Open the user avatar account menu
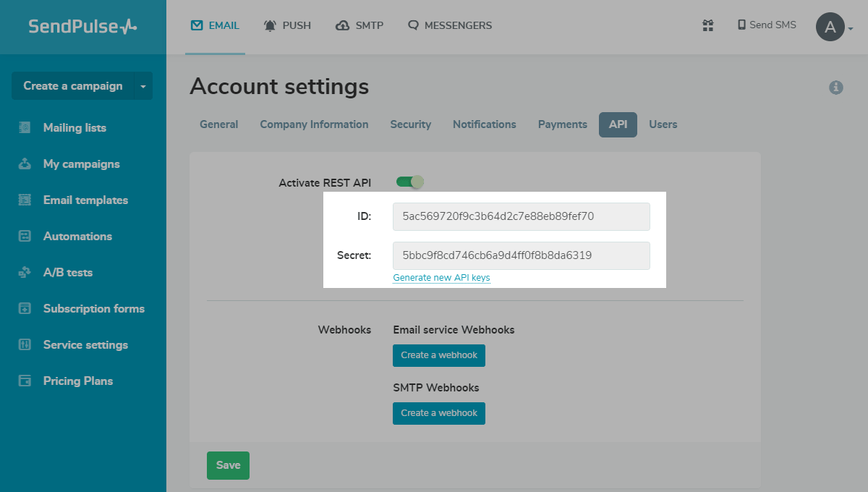 pyautogui.click(x=833, y=27)
